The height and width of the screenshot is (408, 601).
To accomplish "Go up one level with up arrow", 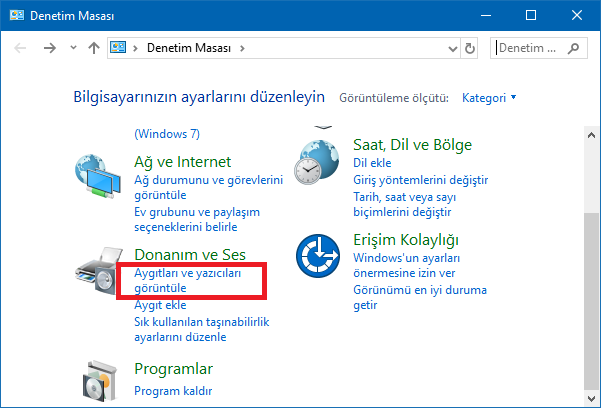I will tap(94, 48).
